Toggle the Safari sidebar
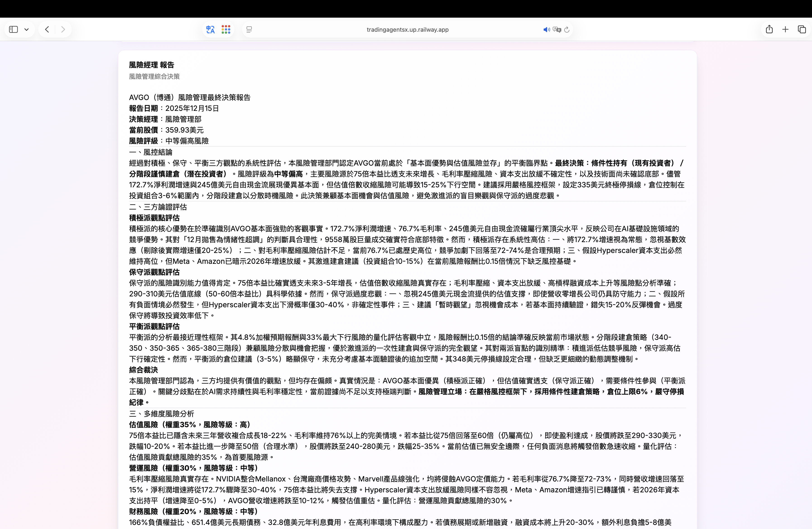The image size is (812, 529). coord(13,29)
